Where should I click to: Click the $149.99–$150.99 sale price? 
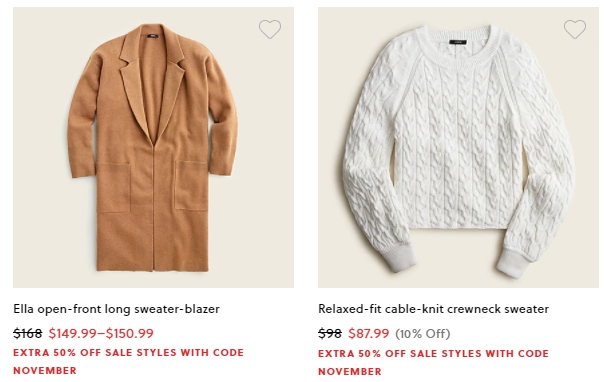101,333
